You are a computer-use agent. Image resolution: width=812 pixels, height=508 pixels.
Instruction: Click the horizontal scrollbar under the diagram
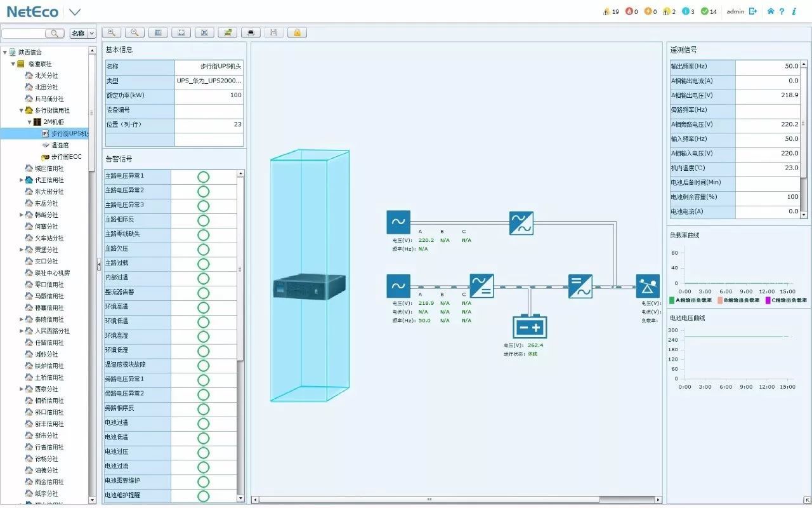431,500
